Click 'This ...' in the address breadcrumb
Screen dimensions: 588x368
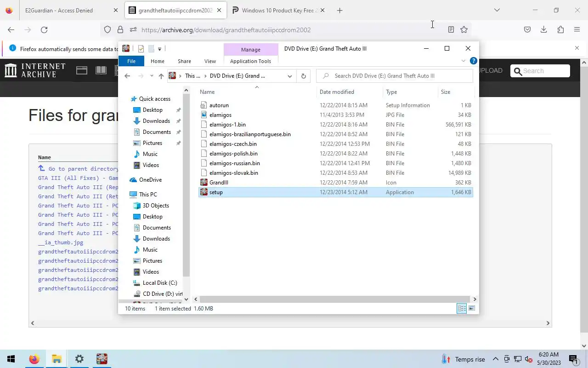coord(192,76)
